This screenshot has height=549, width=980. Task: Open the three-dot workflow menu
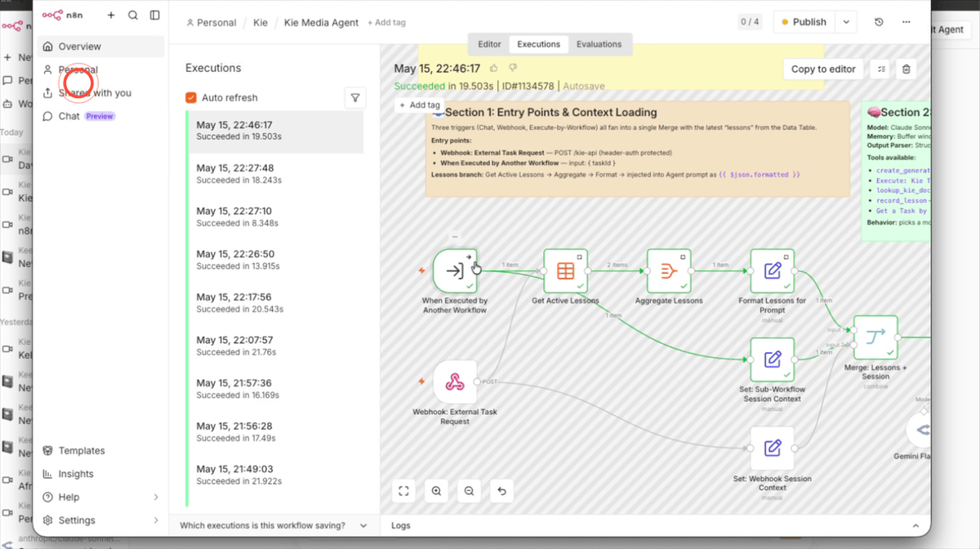906,22
